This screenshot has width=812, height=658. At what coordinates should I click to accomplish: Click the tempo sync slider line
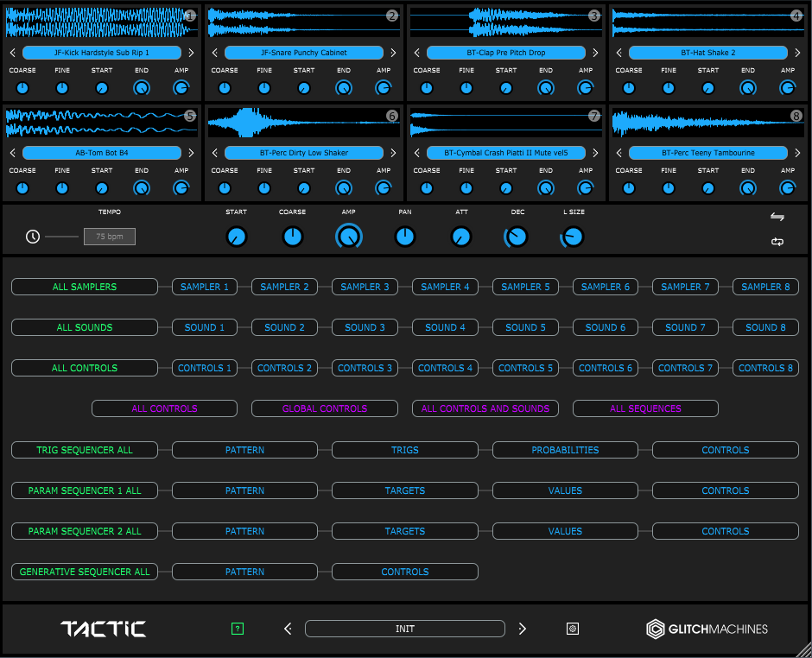point(61,237)
